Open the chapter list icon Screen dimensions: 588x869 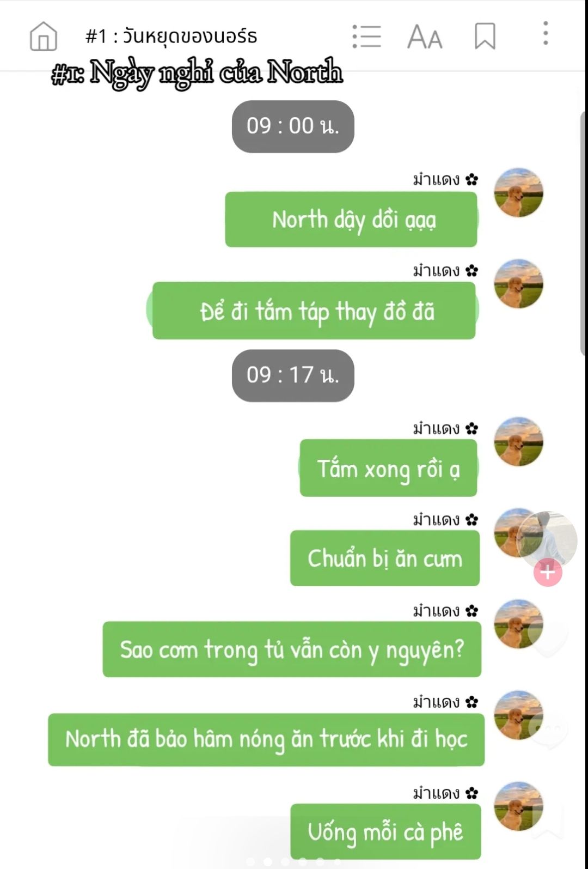[x=366, y=37]
